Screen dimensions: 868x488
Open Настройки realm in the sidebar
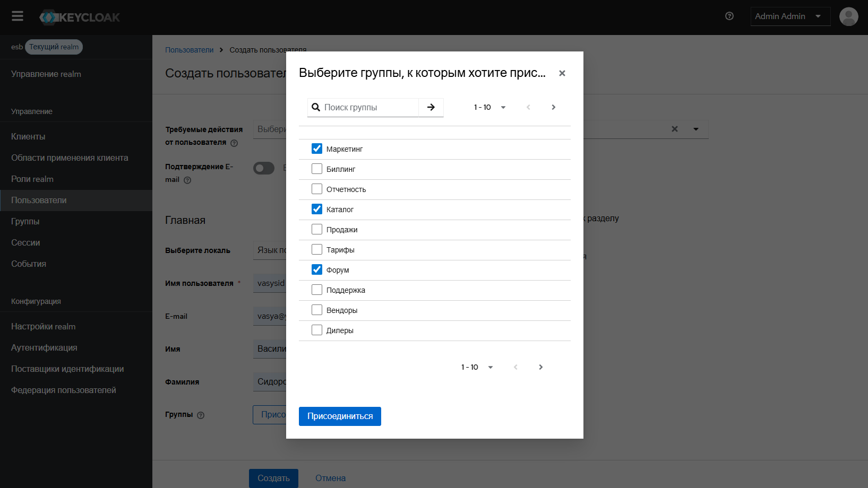44,326
